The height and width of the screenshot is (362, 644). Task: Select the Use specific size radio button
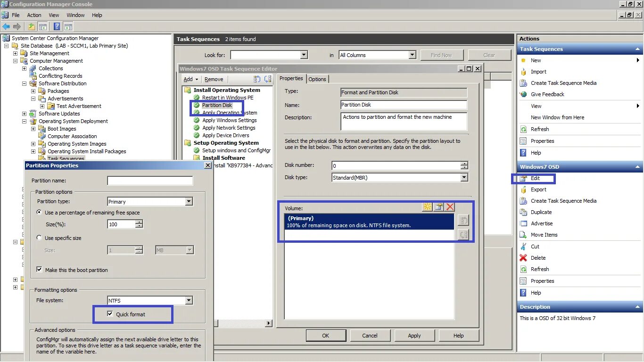click(x=40, y=238)
